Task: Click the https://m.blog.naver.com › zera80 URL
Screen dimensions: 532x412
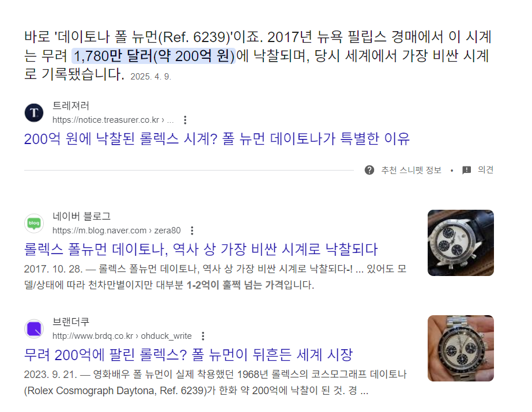Action: pyautogui.click(x=116, y=230)
